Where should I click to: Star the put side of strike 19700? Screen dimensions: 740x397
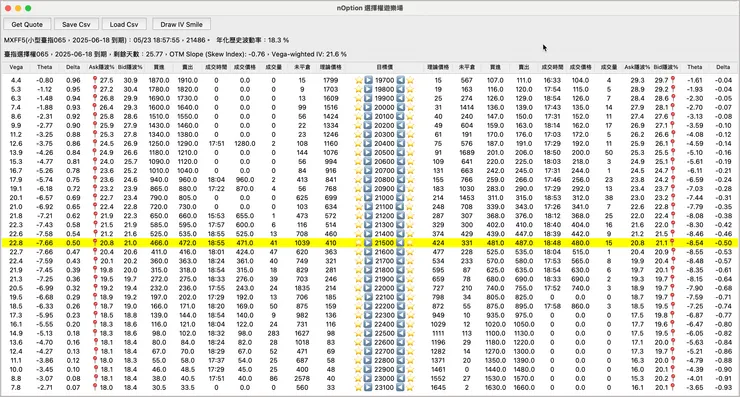tap(410, 80)
